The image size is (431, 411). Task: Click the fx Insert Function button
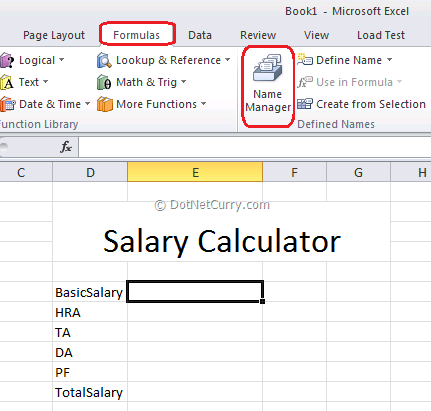pos(66,147)
